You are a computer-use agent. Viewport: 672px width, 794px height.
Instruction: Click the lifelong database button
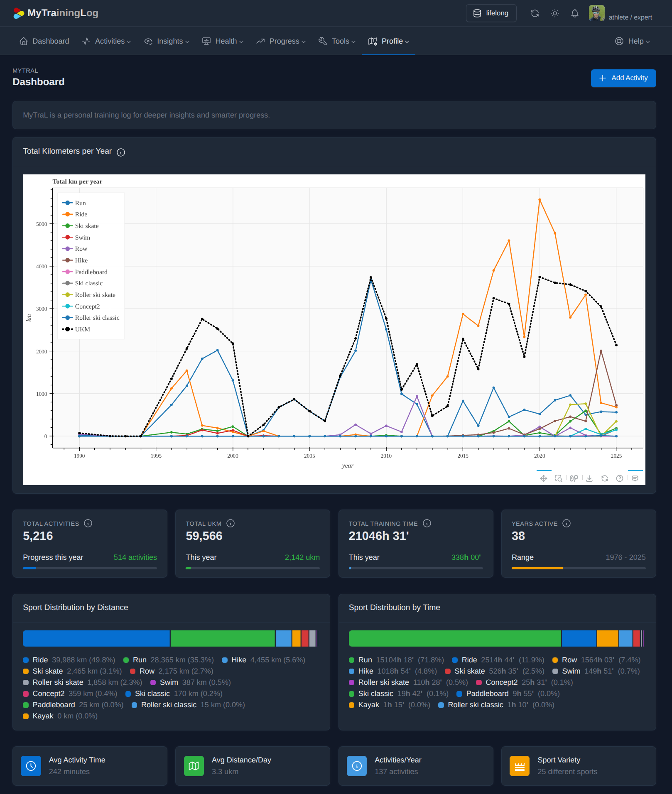[491, 13]
